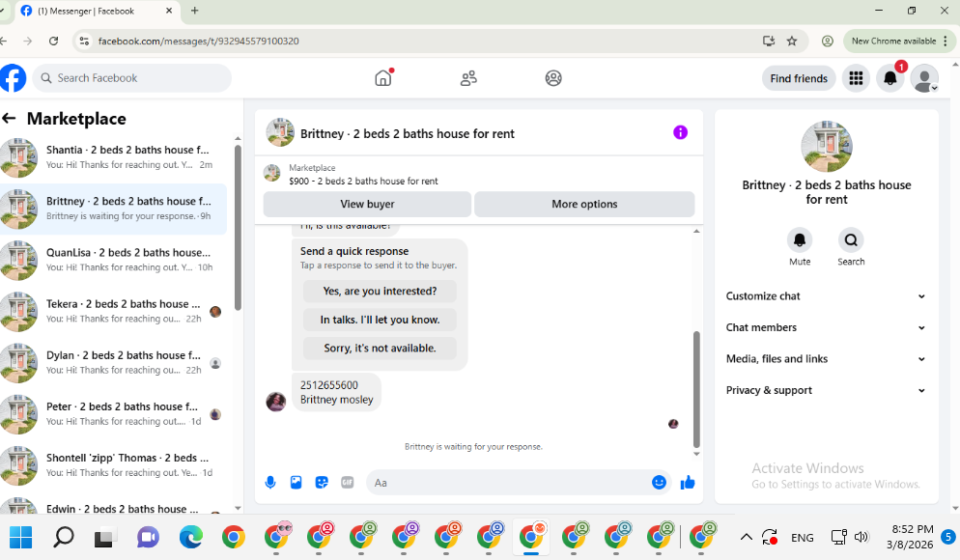The height and width of the screenshot is (560, 960).
Task: Open the tab search dropdown in Chrome
Action: (x=3, y=11)
